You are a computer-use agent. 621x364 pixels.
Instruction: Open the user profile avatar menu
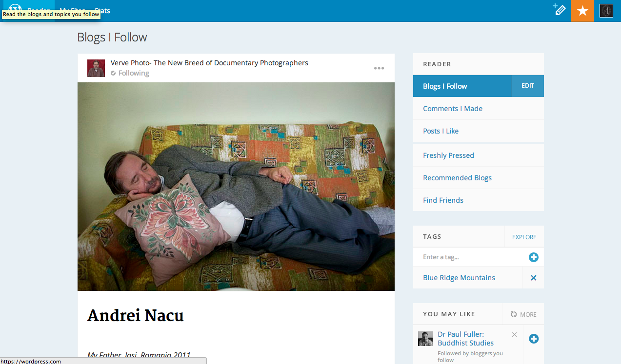[606, 11]
